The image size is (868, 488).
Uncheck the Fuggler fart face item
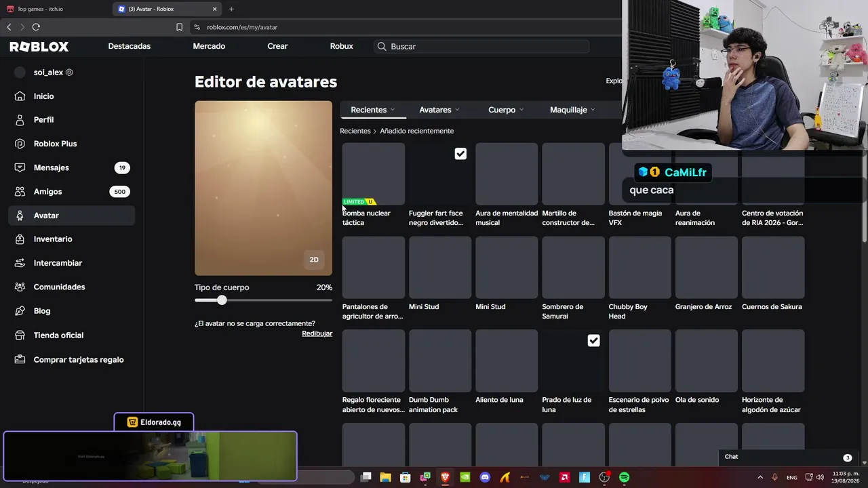pos(460,154)
